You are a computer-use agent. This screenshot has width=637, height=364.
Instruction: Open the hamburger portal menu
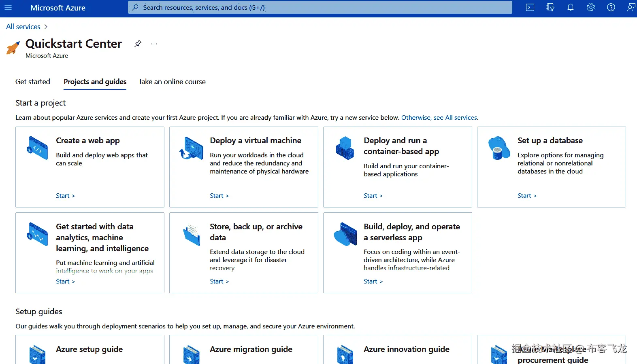tap(8, 8)
